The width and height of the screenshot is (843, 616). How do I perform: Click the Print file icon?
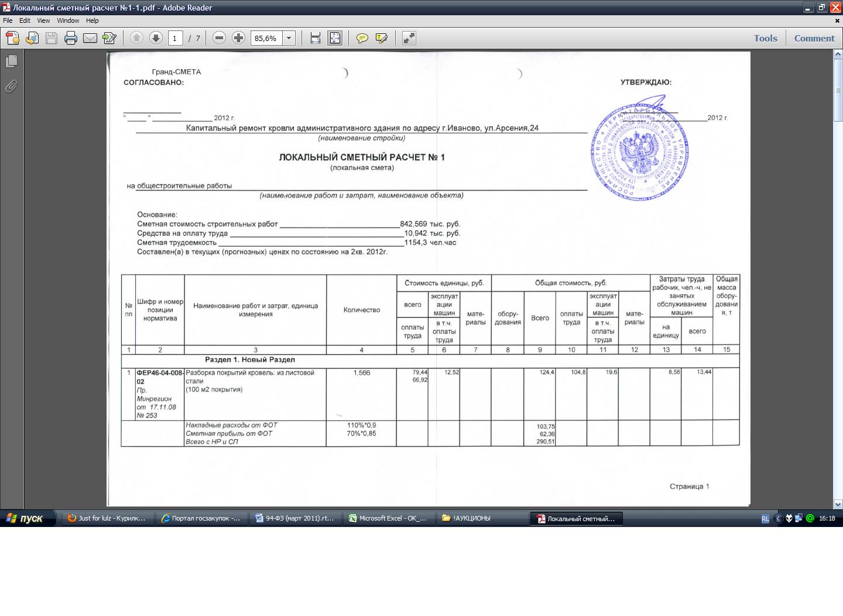tap(71, 39)
